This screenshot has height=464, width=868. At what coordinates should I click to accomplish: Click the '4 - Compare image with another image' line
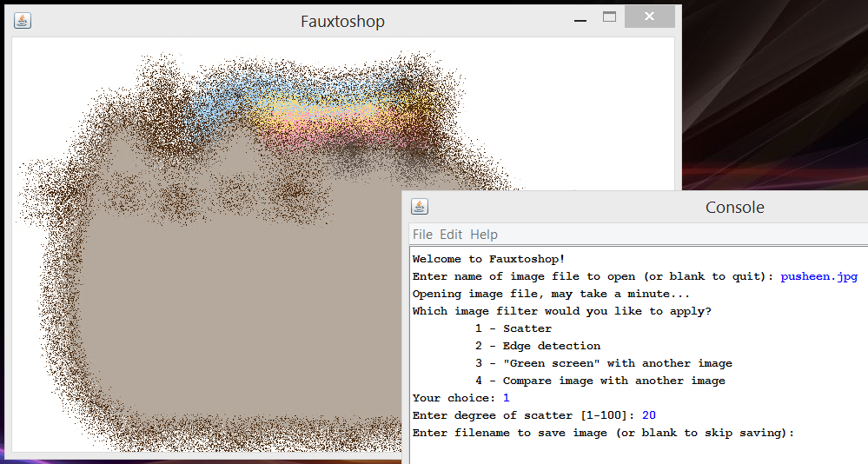(x=600, y=381)
